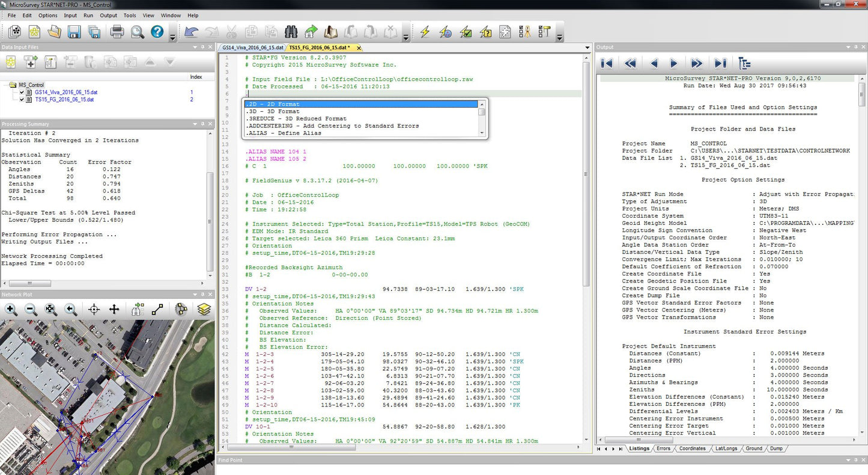This screenshot has width=868, height=475.
Task: Click the binoculars Find icon in toolbar
Action: coord(291,32)
